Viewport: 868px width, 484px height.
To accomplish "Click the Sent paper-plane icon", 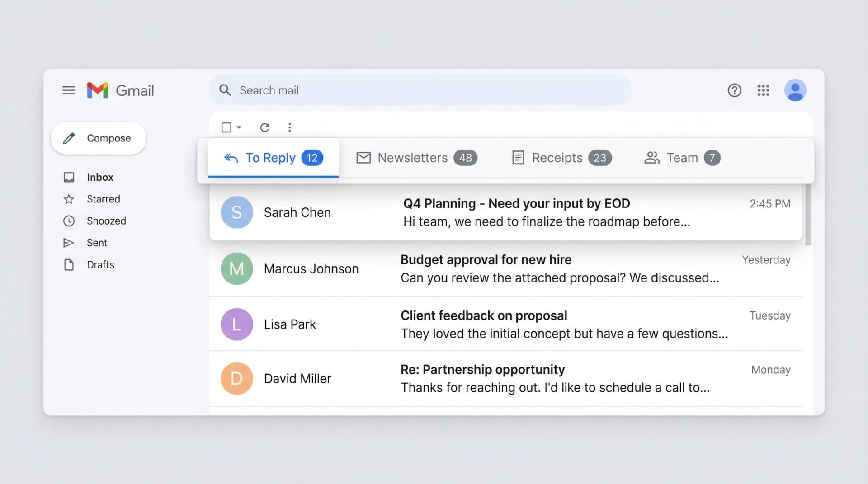I will click(x=69, y=243).
